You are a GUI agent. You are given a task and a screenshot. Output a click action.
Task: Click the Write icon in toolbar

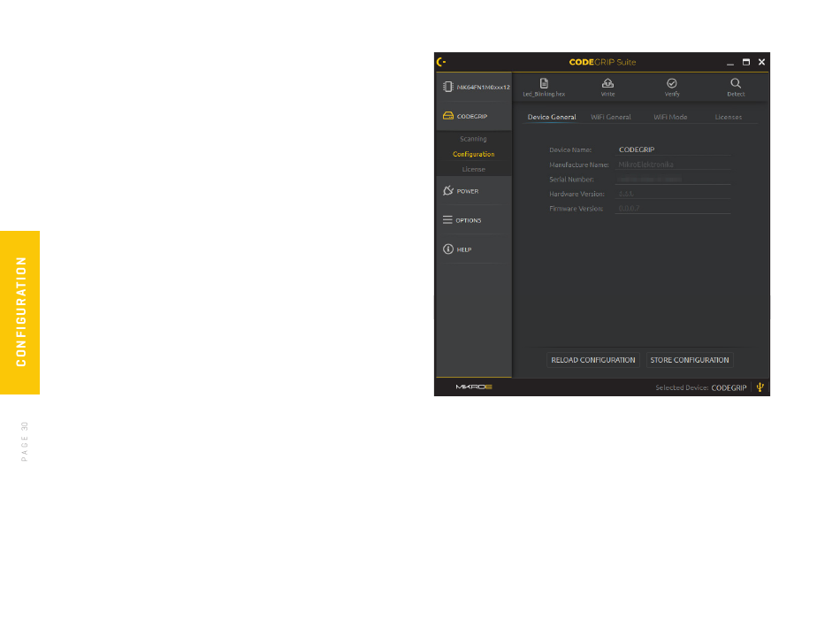(x=607, y=83)
